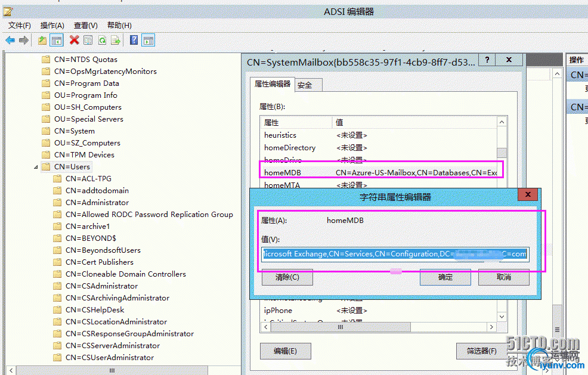Open the 查看(V) menu

85,26
